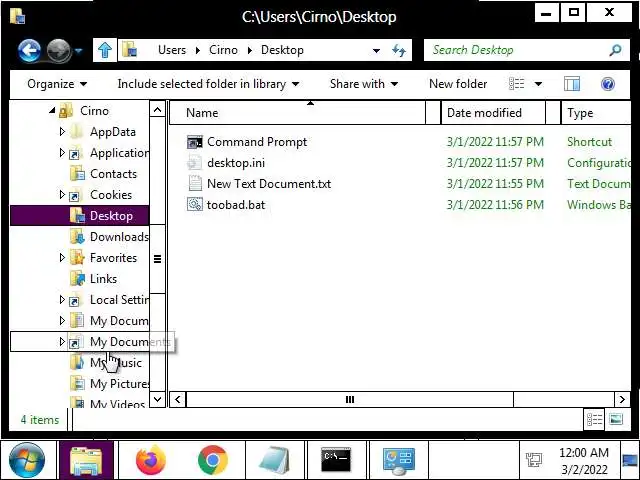Sort by the Name column
The image size is (640, 480).
(x=297, y=113)
